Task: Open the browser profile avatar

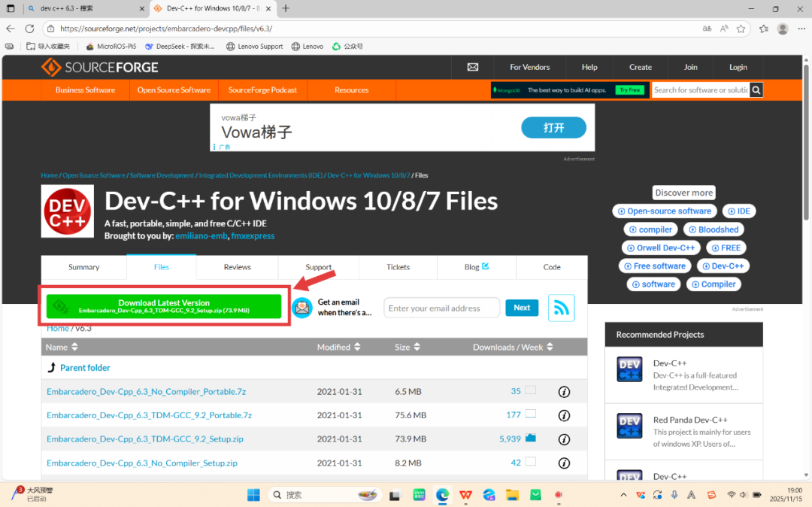Action: point(783,29)
